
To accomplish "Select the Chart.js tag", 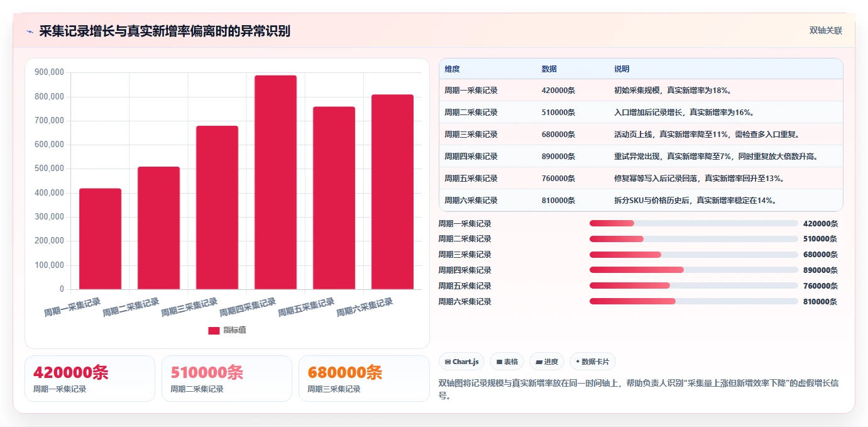I will (461, 362).
